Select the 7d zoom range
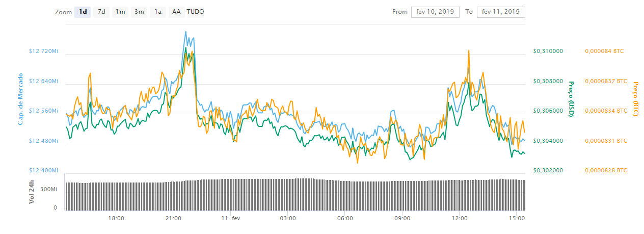The width and height of the screenshot is (644, 234). 101,12
